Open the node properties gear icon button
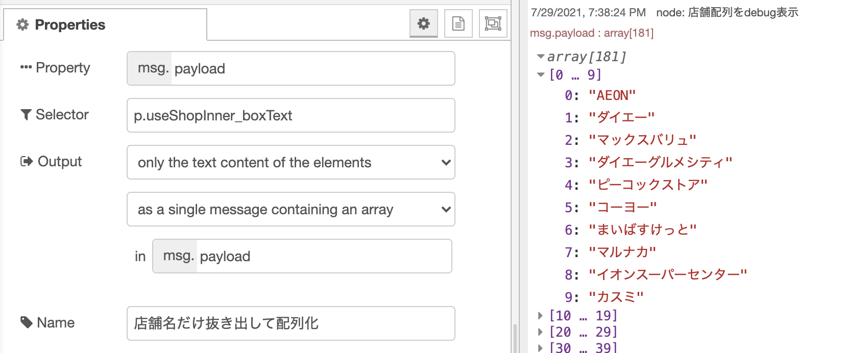 424,23
